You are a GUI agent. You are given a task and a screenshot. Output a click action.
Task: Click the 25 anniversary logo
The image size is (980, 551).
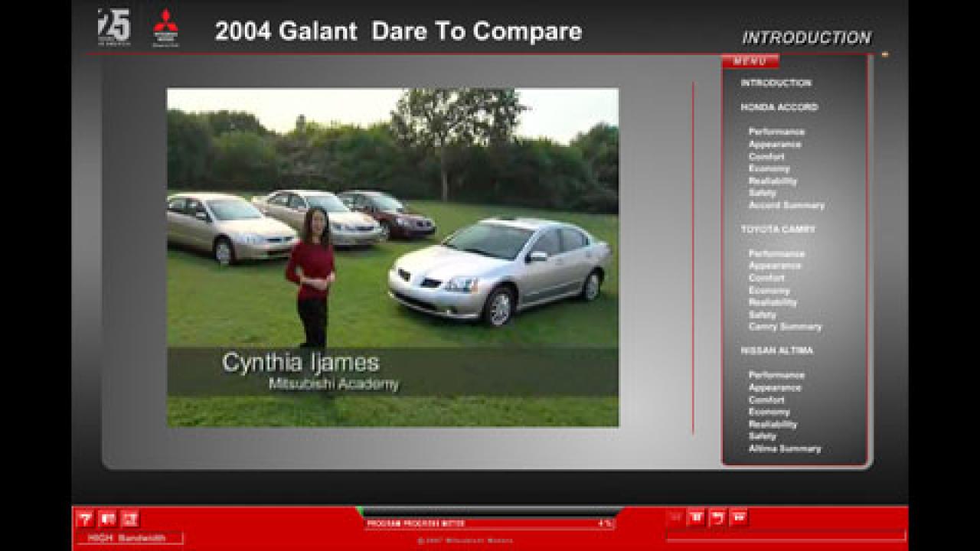[114, 28]
